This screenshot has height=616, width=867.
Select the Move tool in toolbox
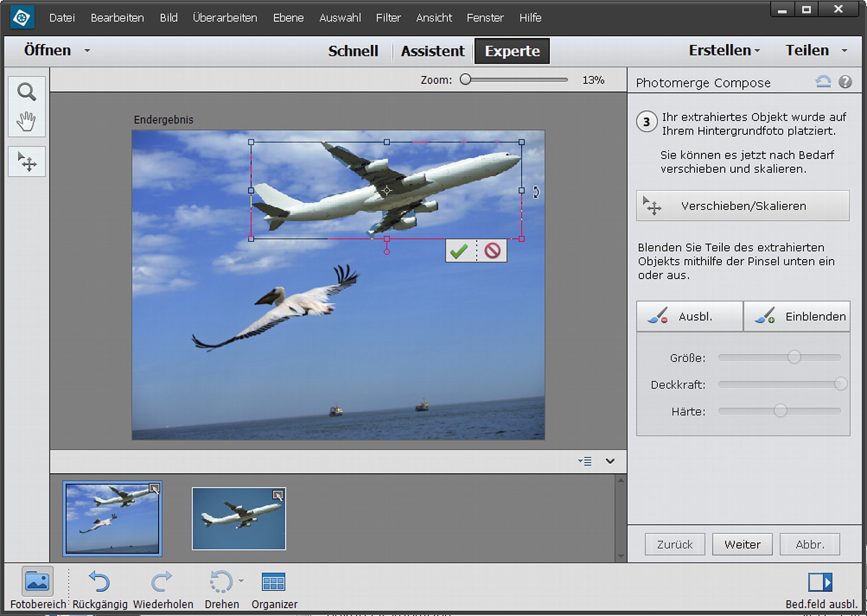tap(27, 162)
